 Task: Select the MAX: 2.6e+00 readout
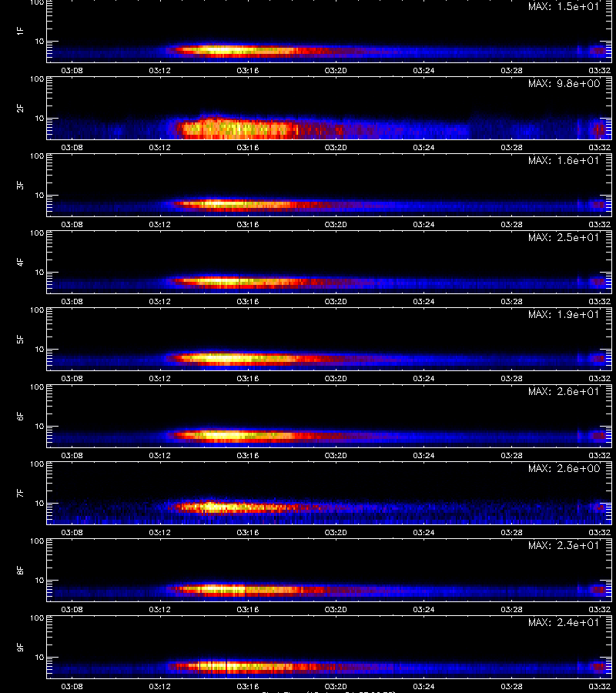pos(564,468)
